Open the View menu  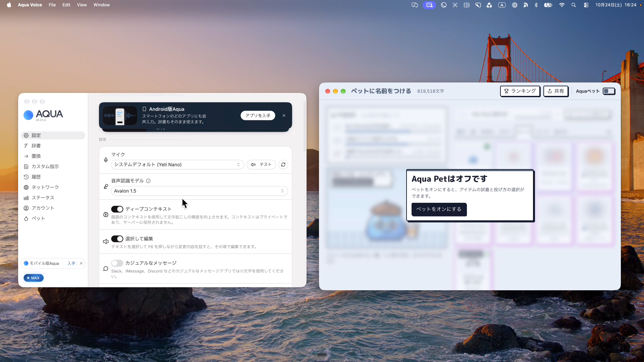82,5
